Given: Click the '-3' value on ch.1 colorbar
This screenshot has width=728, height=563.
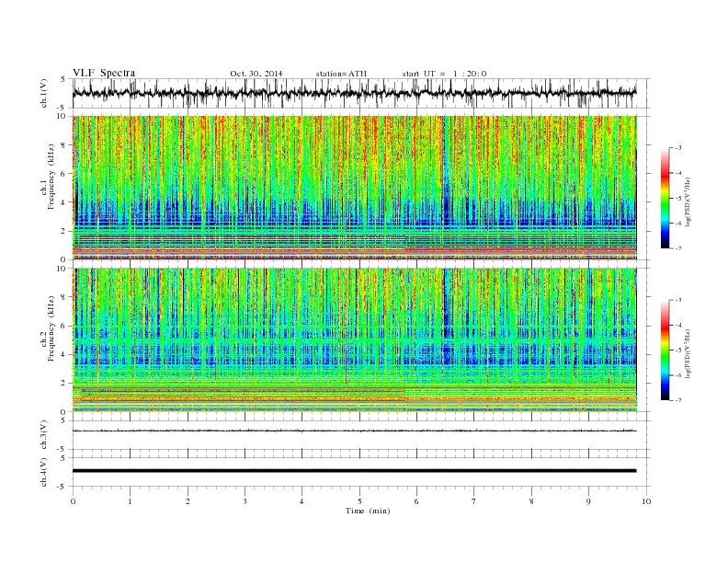Looking at the screenshot, I should click(x=677, y=148).
